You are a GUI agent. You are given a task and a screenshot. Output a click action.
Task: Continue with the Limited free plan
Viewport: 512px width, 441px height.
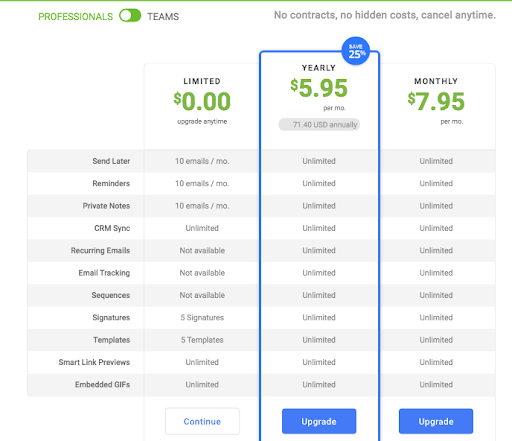tap(202, 421)
